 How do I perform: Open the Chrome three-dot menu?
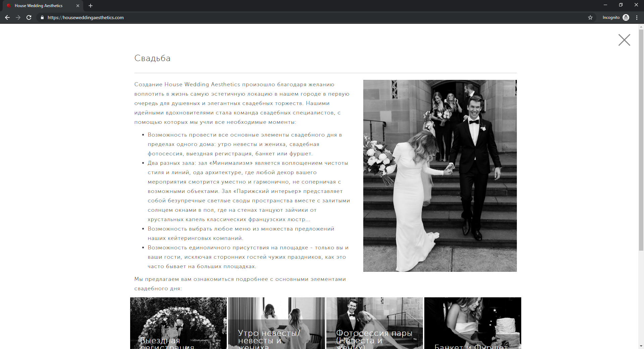point(637,17)
